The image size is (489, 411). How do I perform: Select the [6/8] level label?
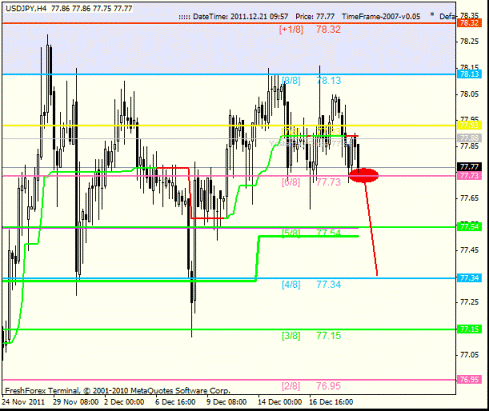point(291,182)
